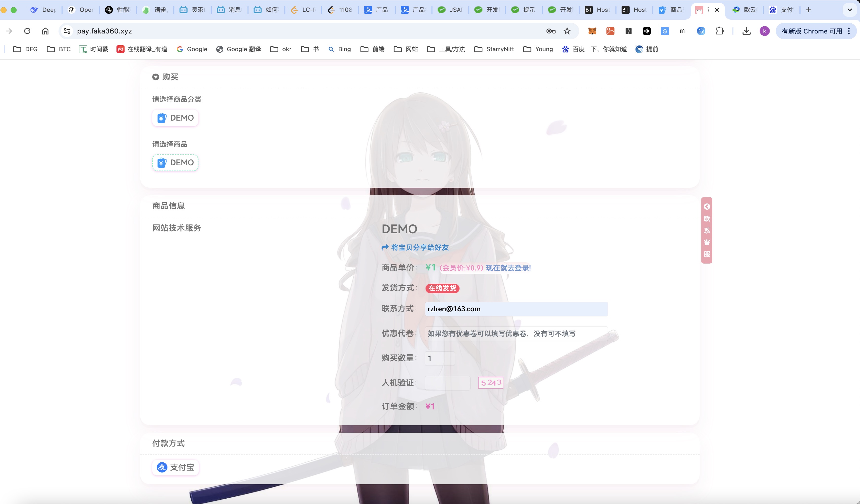This screenshot has width=860, height=504.
Task: Select the DEMO product category
Action: (175, 118)
